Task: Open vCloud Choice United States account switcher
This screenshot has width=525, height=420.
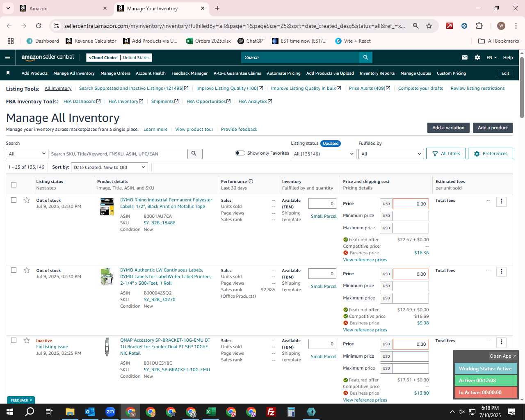Action: pos(119,57)
